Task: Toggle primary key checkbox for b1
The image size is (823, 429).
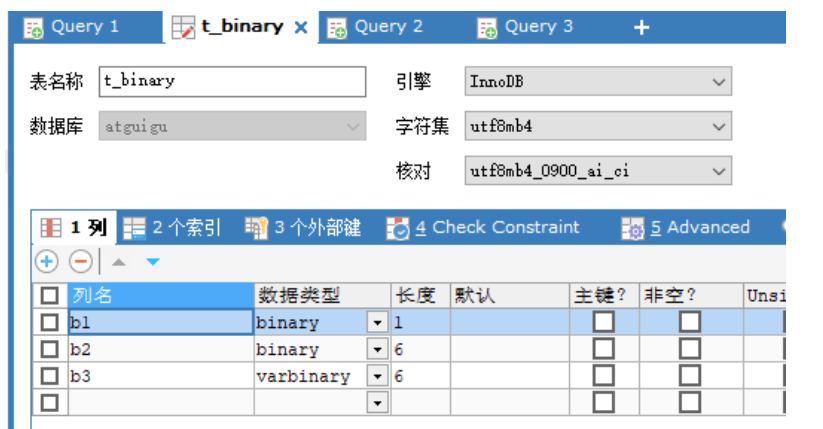Action: pyautogui.click(x=603, y=322)
